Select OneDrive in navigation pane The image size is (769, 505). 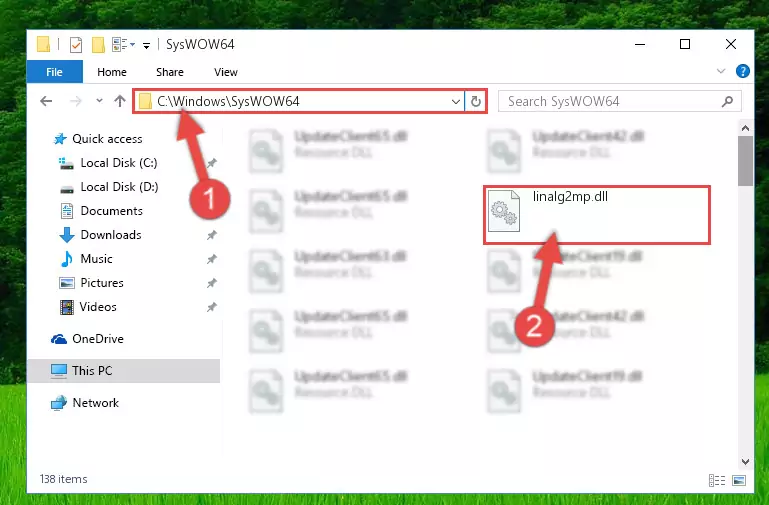pos(88,339)
